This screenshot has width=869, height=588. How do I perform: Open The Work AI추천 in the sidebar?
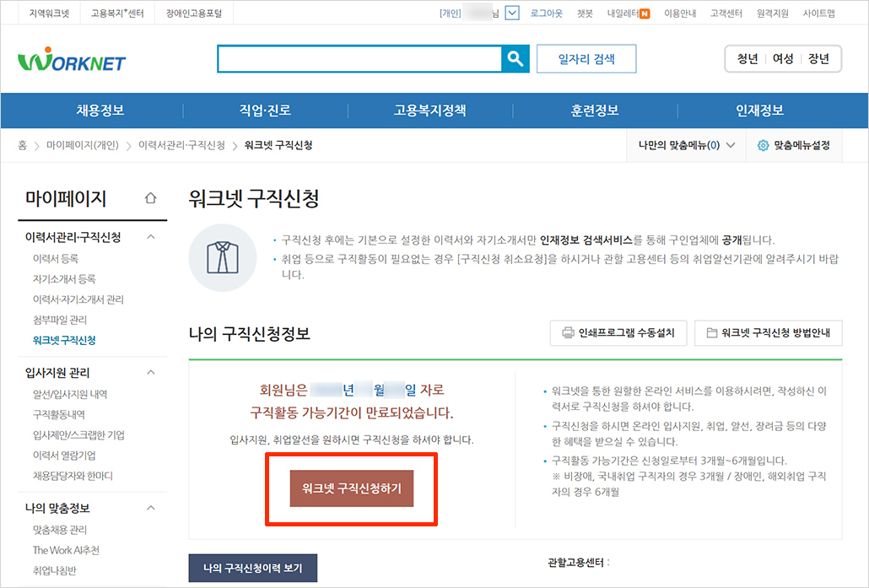(x=66, y=550)
